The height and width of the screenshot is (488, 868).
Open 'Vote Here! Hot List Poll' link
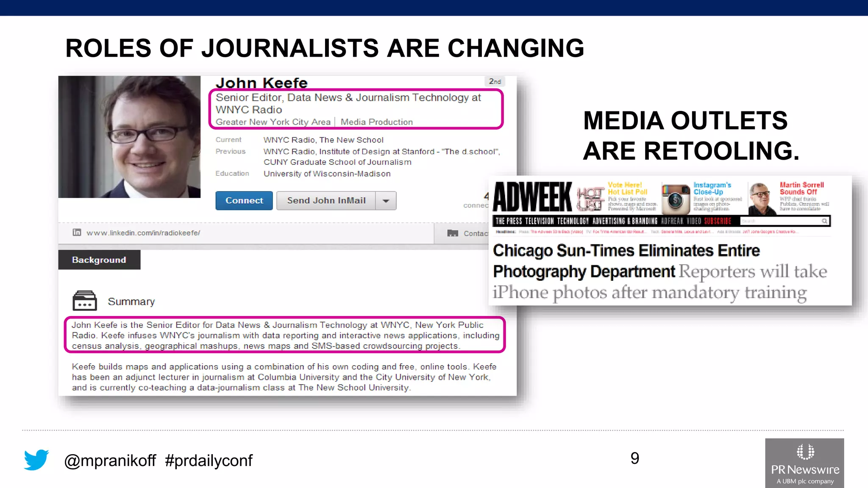(627, 189)
